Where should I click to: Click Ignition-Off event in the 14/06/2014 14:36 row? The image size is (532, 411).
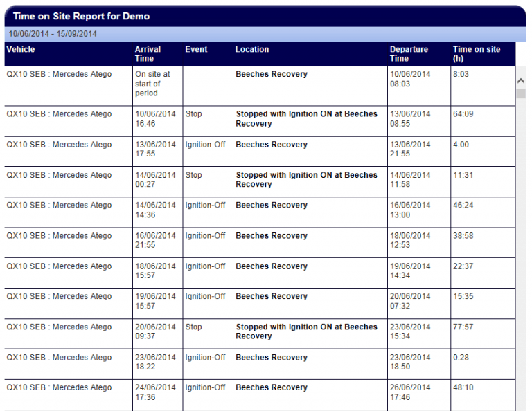205,205
